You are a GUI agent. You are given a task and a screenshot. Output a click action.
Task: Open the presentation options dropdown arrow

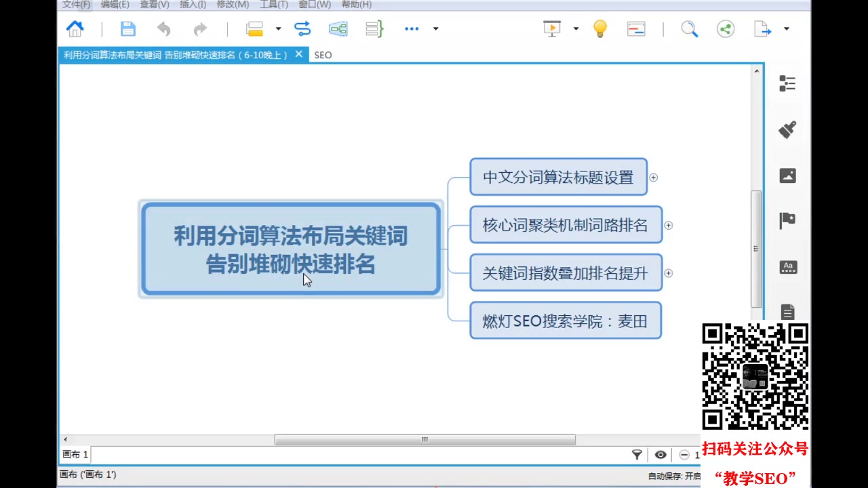click(576, 28)
